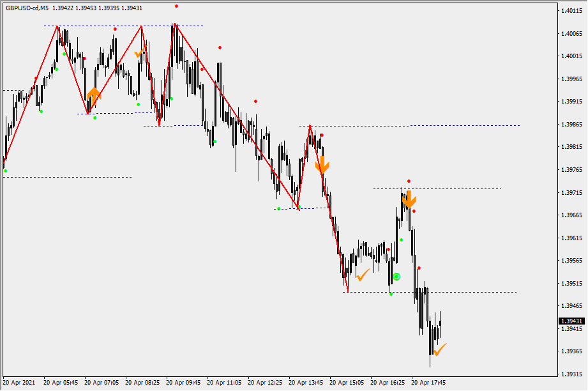This screenshot has height=391, width=588.
Task: Click the 1.39615 price axis label
Action: [572, 238]
